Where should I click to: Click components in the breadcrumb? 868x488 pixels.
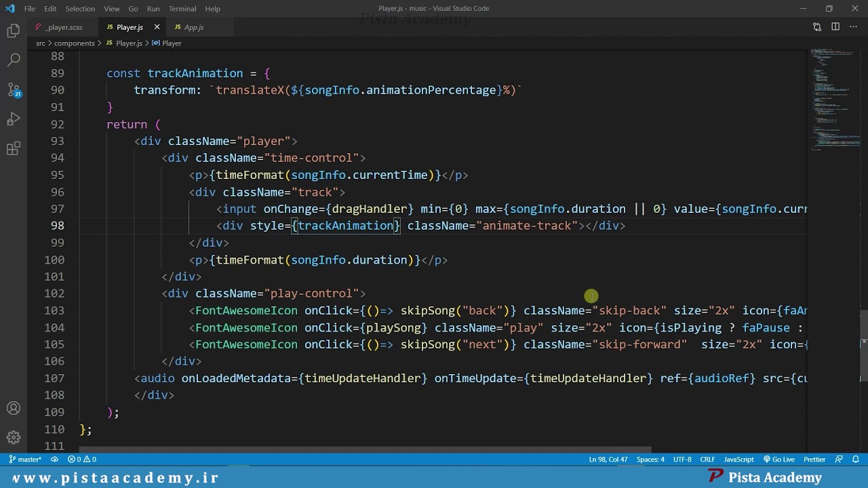coord(75,43)
